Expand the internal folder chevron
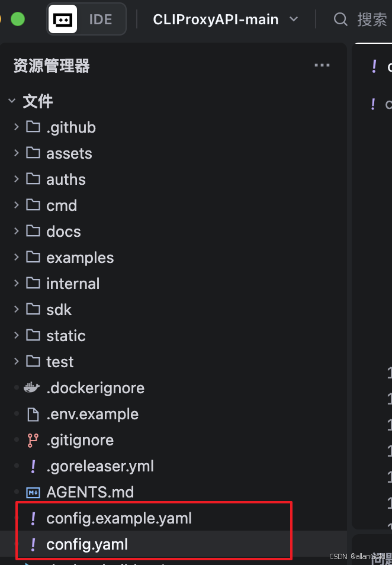Image resolution: width=392 pixels, height=565 pixels. click(16, 283)
